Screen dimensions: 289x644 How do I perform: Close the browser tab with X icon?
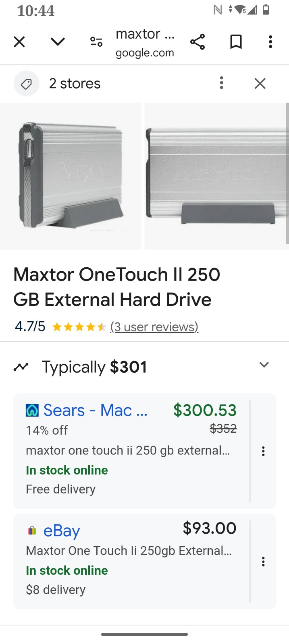pyautogui.click(x=19, y=41)
